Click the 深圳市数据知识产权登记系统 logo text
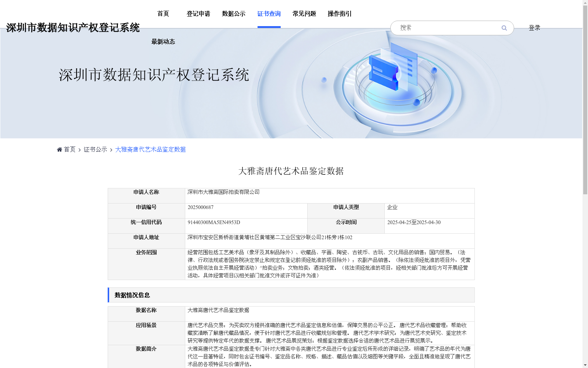The width and height of the screenshot is (588, 368). click(x=73, y=27)
